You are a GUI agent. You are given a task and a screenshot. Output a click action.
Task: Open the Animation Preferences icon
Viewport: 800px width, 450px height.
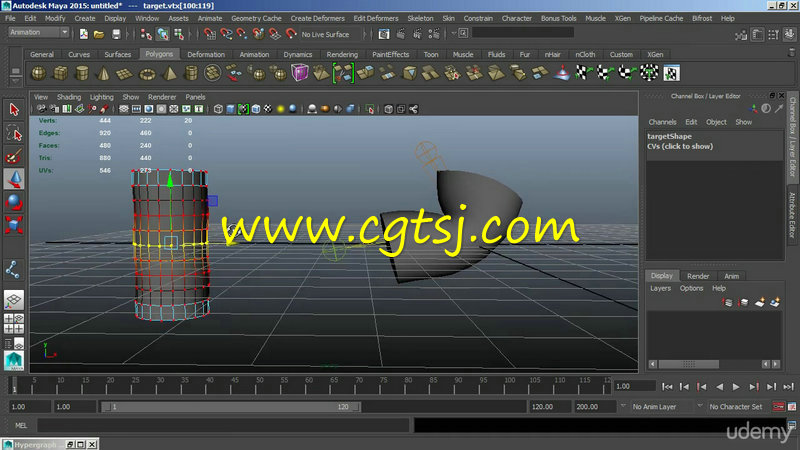[792, 407]
